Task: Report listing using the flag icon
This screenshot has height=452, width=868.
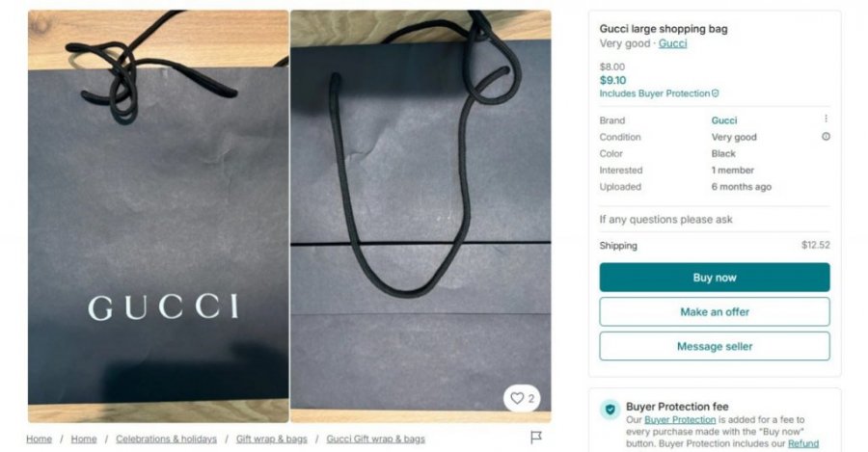Action: [536, 438]
